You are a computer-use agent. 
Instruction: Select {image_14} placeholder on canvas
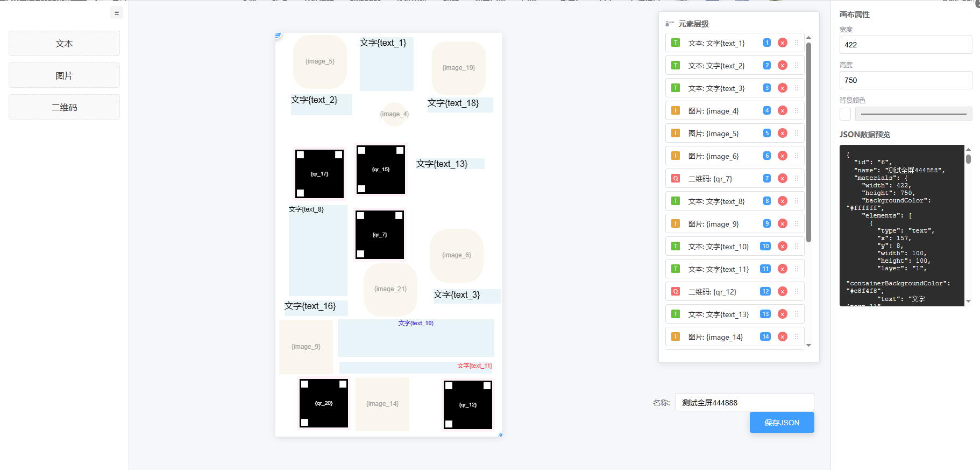click(x=382, y=404)
